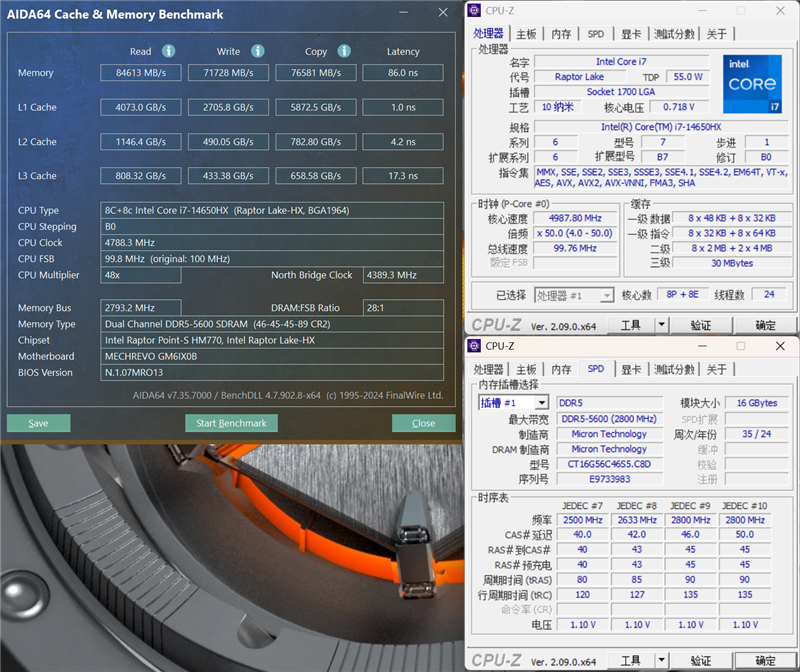The height and width of the screenshot is (672, 800).
Task: Click 工具 button in lower CPU-Z window
Action: click(631, 660)
